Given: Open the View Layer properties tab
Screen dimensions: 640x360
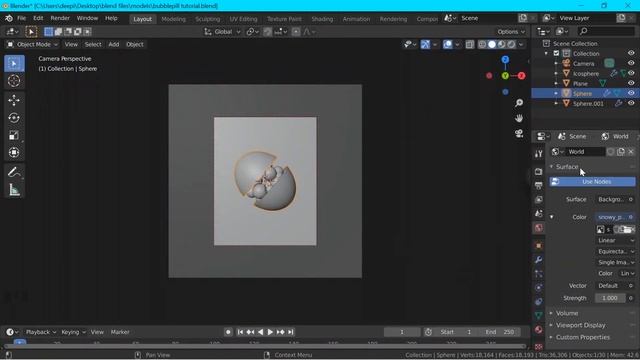Looking at the screenshot, I should pyautogui.click(x=538, y=199).
